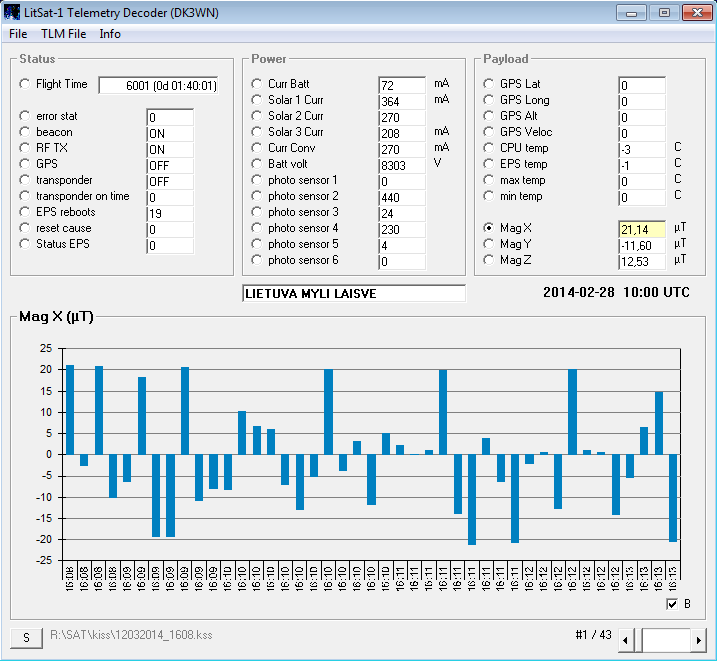The height and width of the screenshot is (661, 717).
Task: Click the app icon in title bar
Action: [x=12, y=12]
